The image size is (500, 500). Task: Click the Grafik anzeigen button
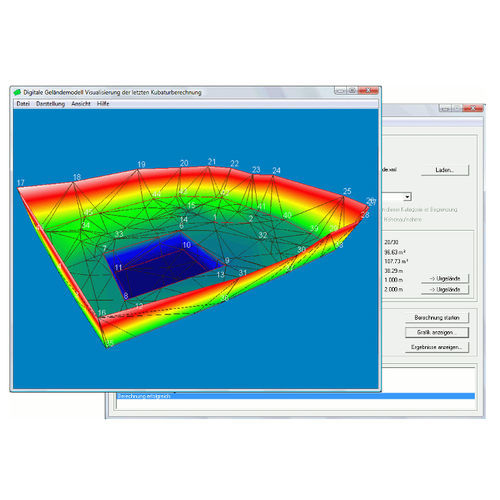click(437, 332)
